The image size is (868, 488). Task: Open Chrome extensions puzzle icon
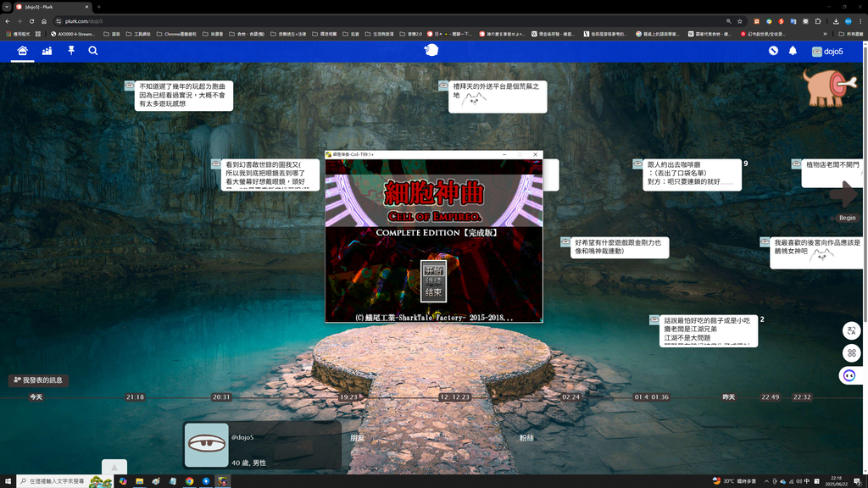tap(818, 21)
